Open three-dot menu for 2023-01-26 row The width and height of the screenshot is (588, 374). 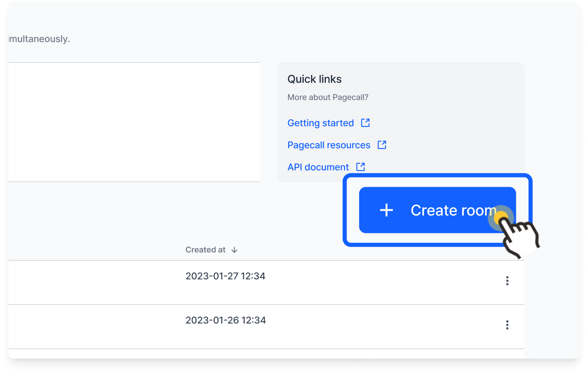pos(507,325)
